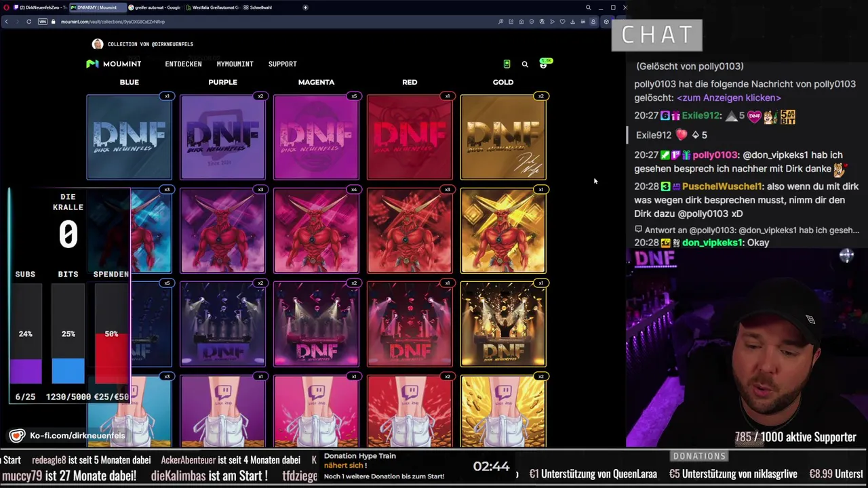Image resolution: width=868 pixels, height=488 pixels.
Task: Open the ENTDECKEN menu item
Action: tap(183, 64)
